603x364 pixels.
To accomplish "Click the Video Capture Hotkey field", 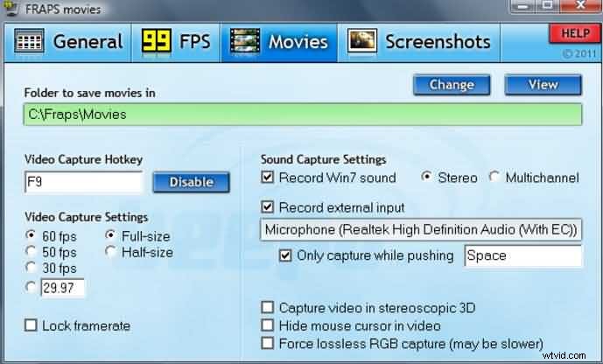I will pyautogui.click(x=83, y=182).
